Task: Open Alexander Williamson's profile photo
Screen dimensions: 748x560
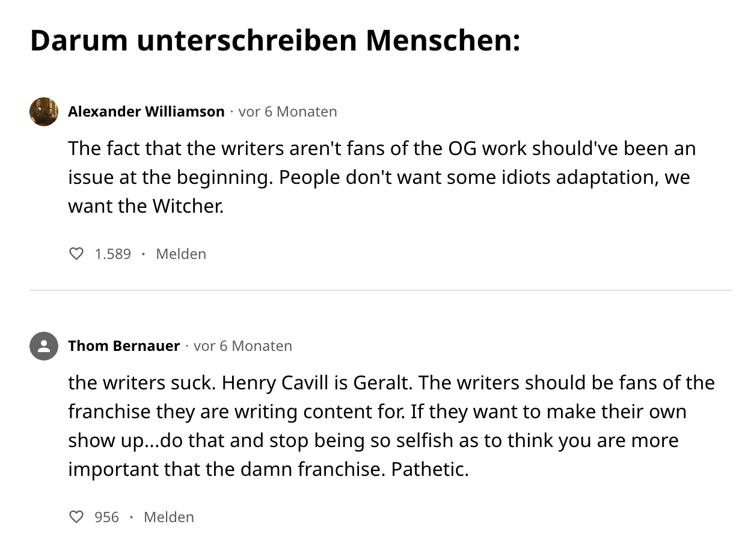Action: pyautogui.click(x=44, y=112)
